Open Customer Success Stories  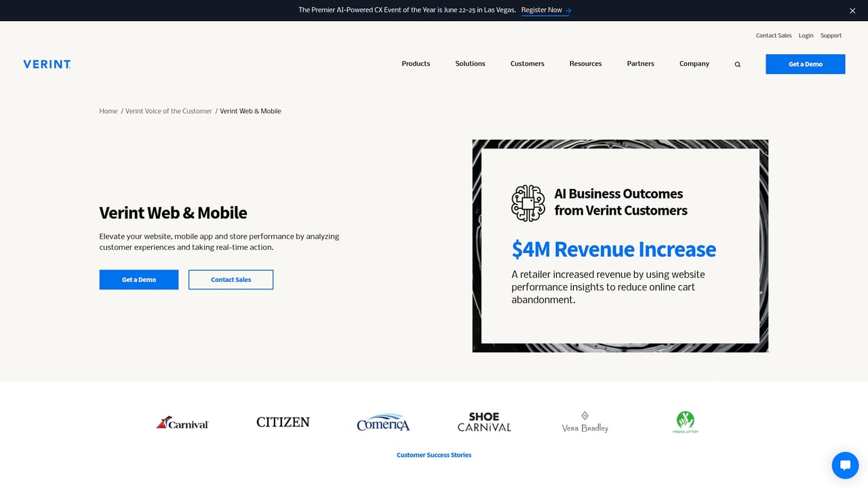click(434, 455)
